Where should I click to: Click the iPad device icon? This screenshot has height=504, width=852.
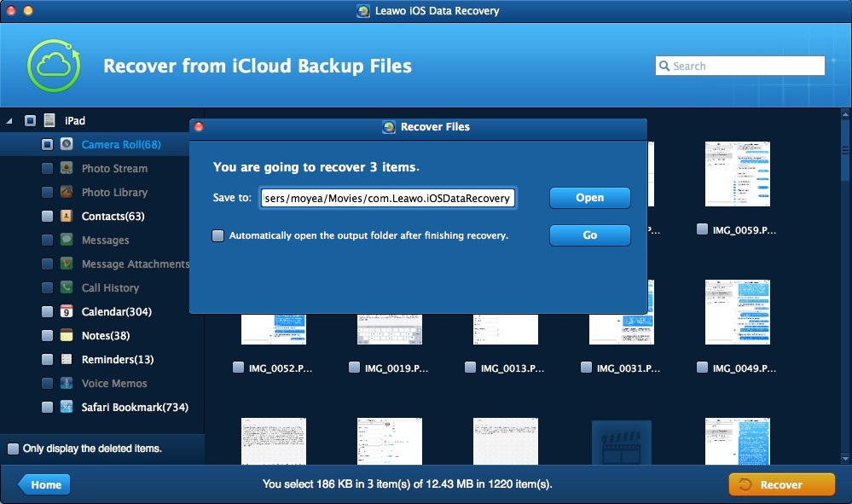(50, 121)
